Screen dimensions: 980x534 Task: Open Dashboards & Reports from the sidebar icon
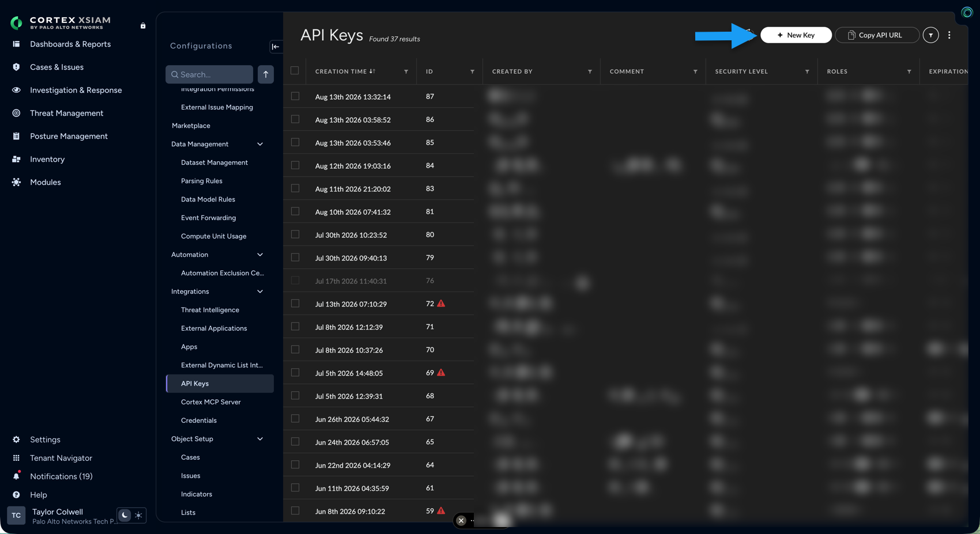point(16,44)
